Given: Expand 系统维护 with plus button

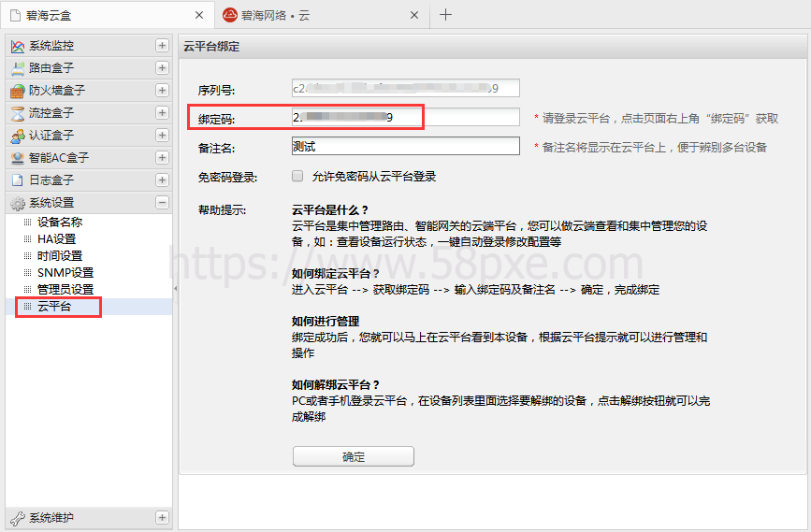Looking at the screenshot, I should [x=162, y=517].
